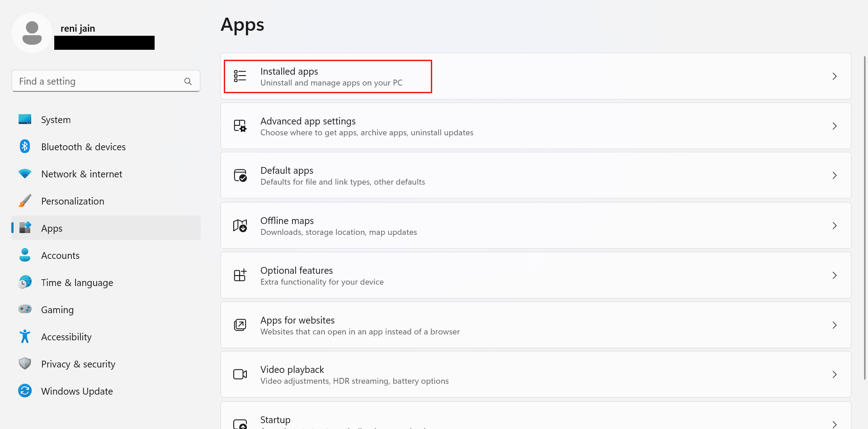Go to Gaming settings

pyautogui.click(x=106, y=310)
